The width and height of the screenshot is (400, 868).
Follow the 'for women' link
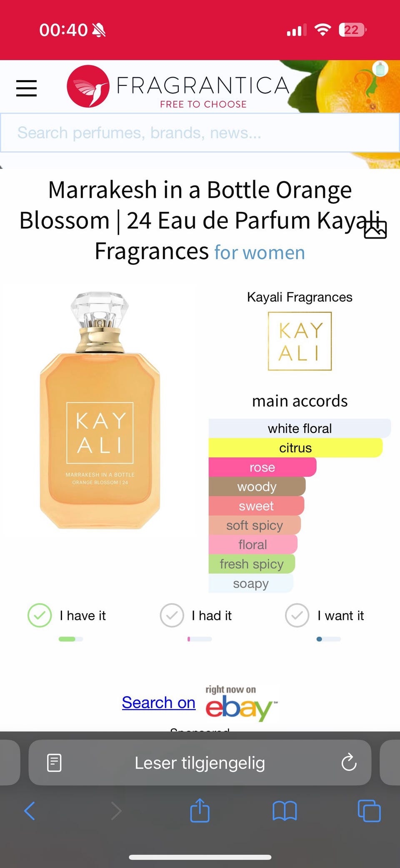click(x=260, y=253)
